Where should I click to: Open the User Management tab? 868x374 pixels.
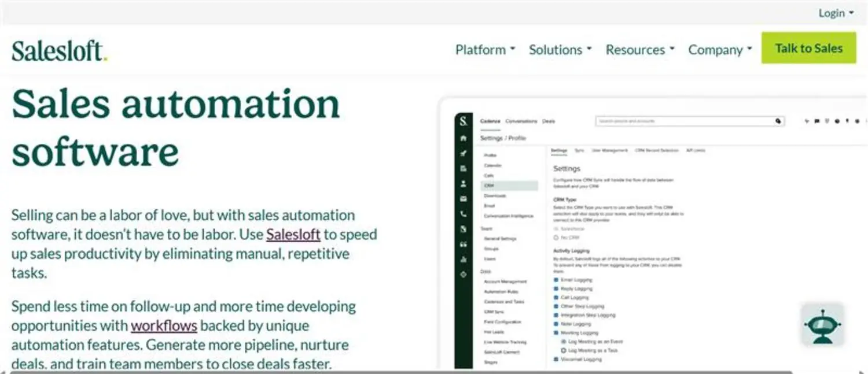tap(609, 150)
